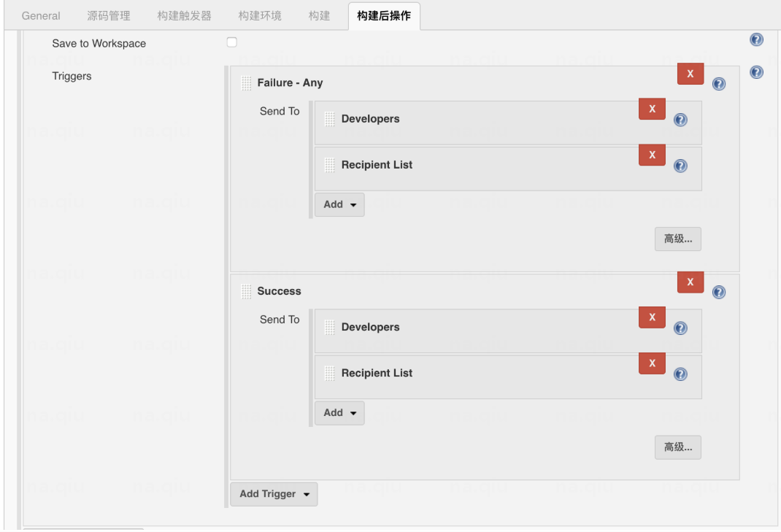This screenshot has height=532, width=781.
Task: Switch to the 源码管理 tab
Action: point(109,16)
